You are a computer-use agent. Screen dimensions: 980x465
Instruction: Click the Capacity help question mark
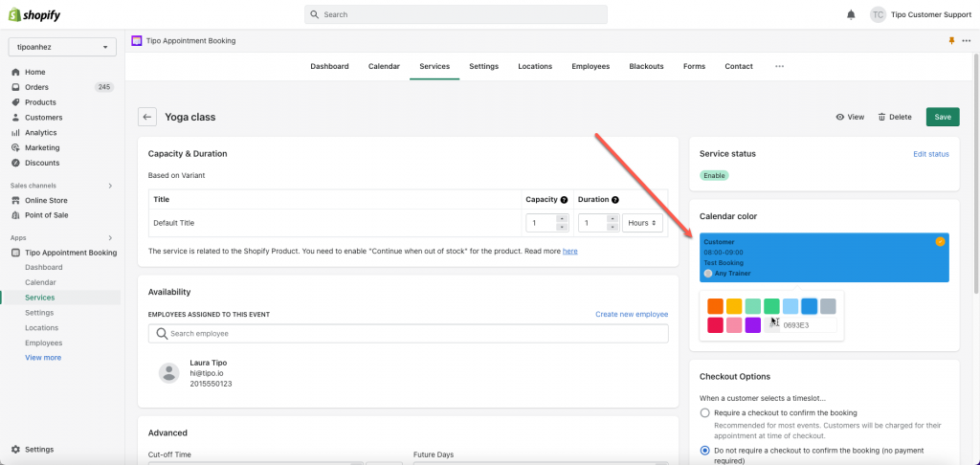coord(564,200)
